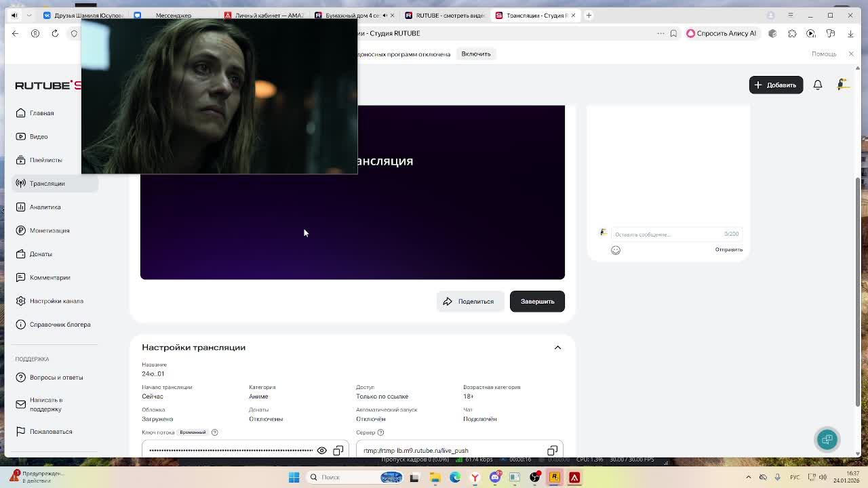Show hidden system tray icons

749,477
